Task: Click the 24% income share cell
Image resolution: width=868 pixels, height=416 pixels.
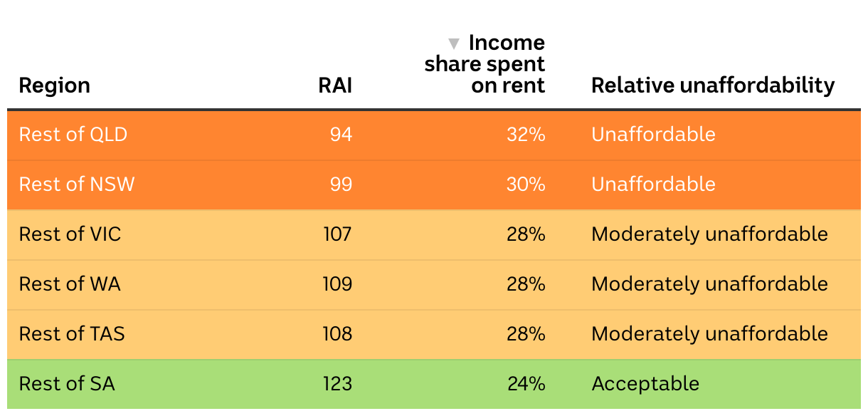Action: [526, 384]
